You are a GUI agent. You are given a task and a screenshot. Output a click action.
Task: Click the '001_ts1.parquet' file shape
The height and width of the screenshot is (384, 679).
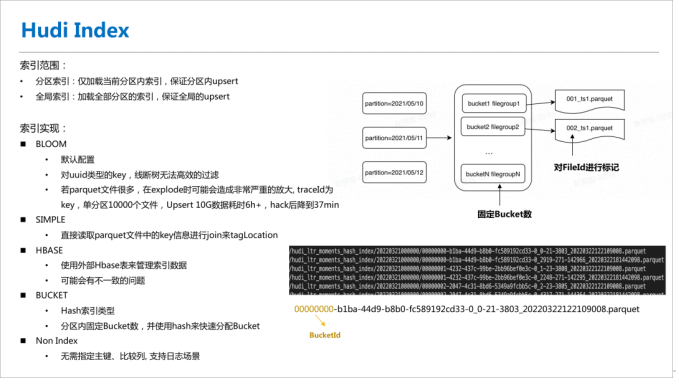[x=589, y=100]
